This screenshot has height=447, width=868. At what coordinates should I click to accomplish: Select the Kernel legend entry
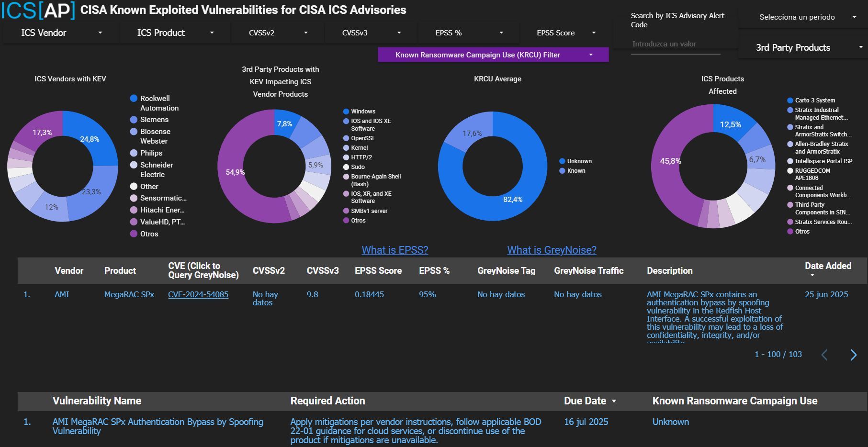[356, 148]
